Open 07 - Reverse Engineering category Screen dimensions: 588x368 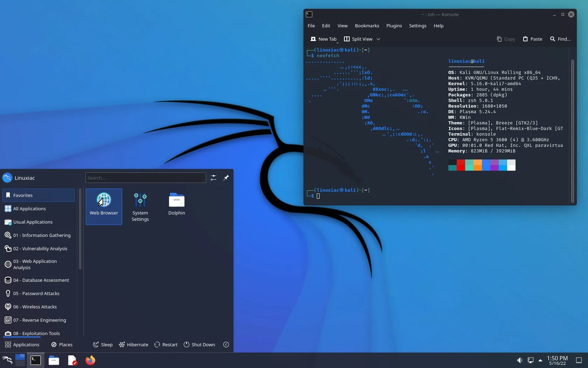[38, 320]
